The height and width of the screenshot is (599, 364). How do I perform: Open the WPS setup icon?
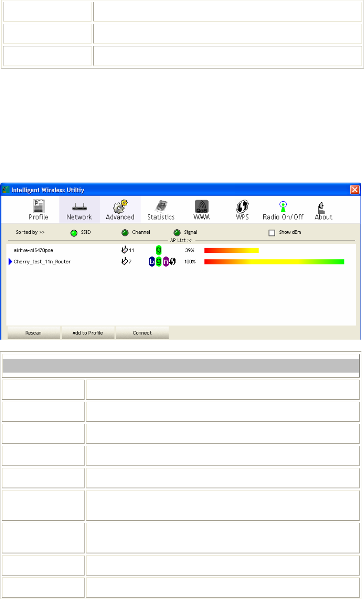[x=242, y=206]
